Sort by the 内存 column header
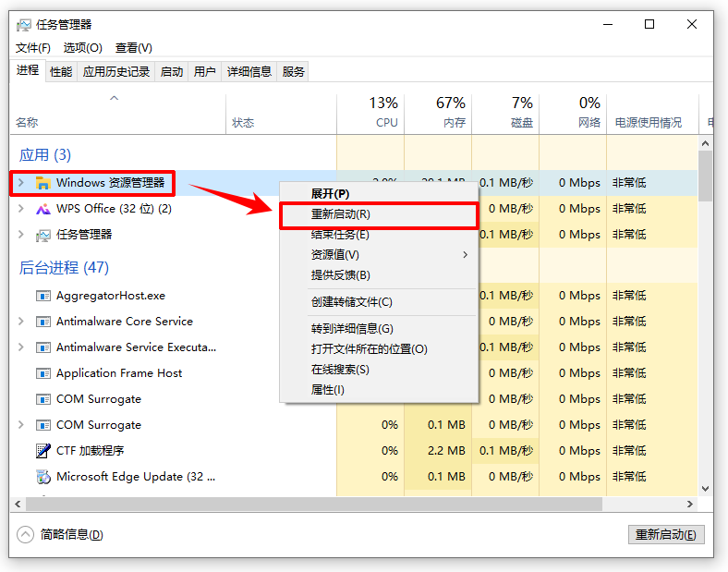Viewport: 728px width, 572px height. pyautogui.click(x=438, y=115)
